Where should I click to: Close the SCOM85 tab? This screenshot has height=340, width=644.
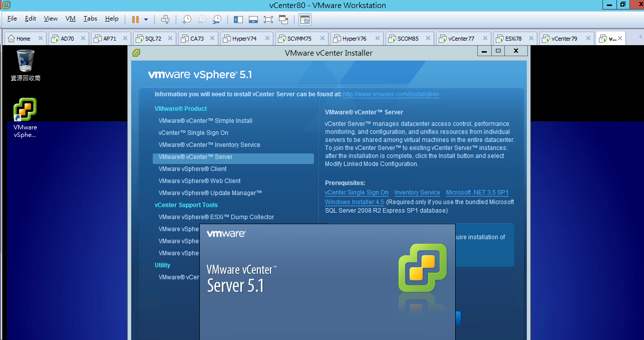(x=428, y=39)
